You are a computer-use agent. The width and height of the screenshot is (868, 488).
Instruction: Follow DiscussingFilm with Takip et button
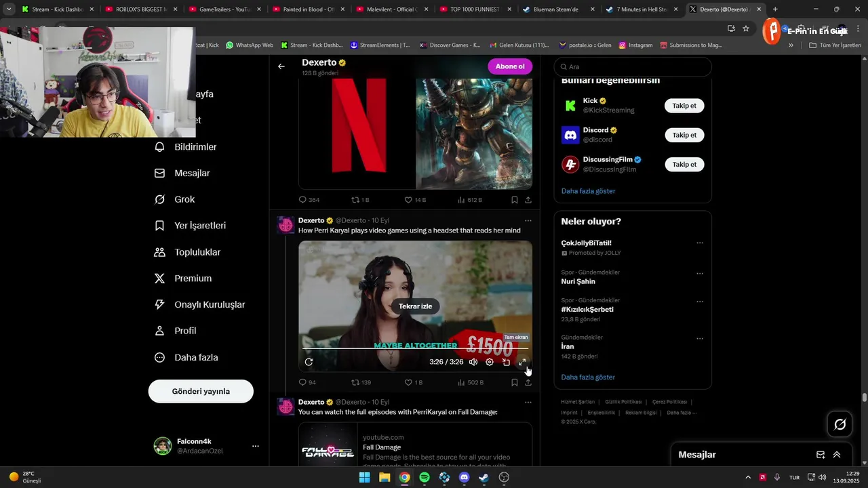coord(684,164)
